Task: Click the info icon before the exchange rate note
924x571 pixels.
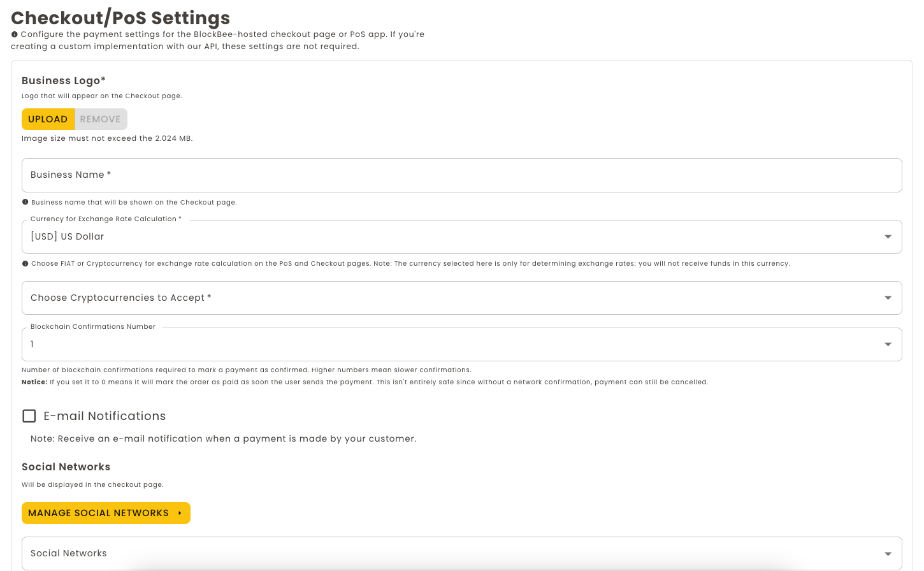Action: 25,263
